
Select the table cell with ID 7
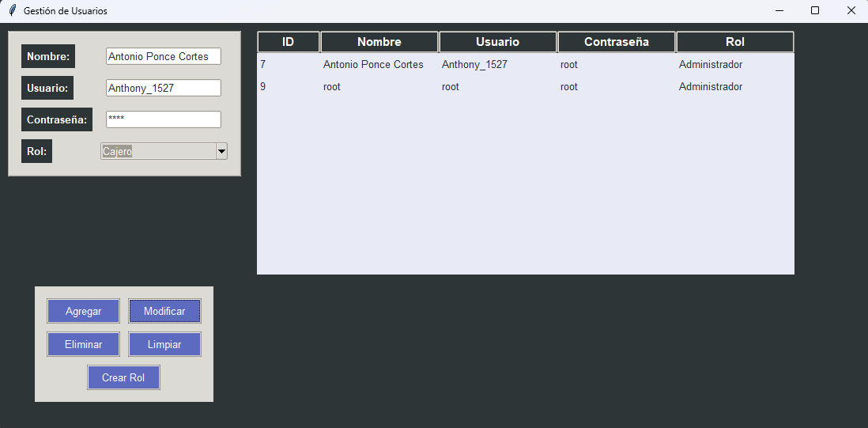click(289, 65)
